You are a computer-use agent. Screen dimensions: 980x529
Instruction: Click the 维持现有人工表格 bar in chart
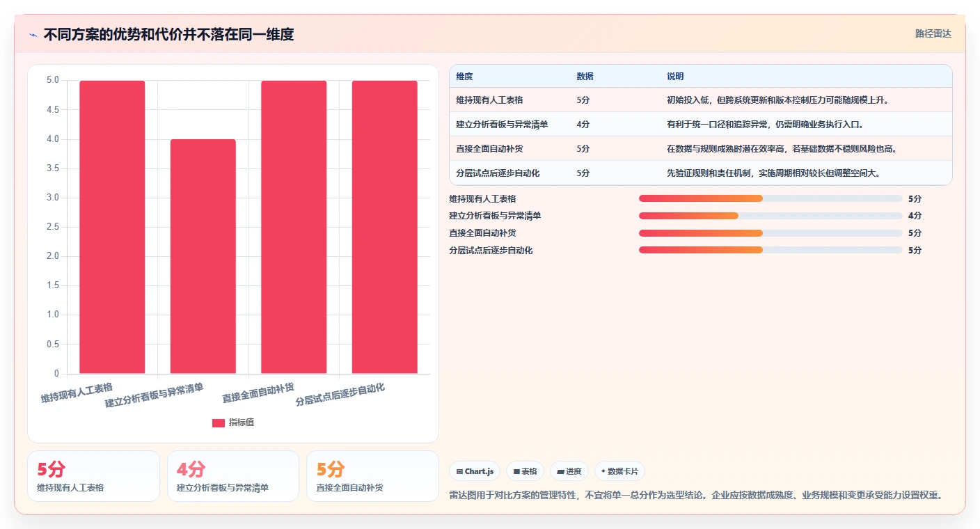[x=112, y=227]
